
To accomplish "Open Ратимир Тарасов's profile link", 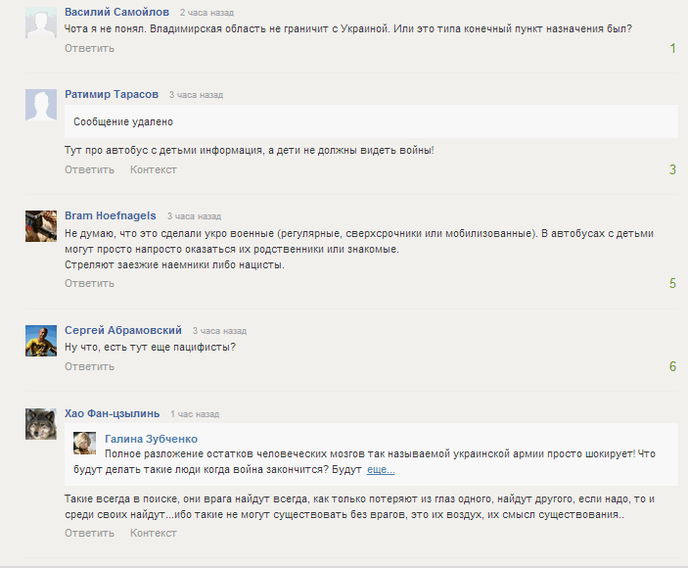I will click(x=111, y=94).
